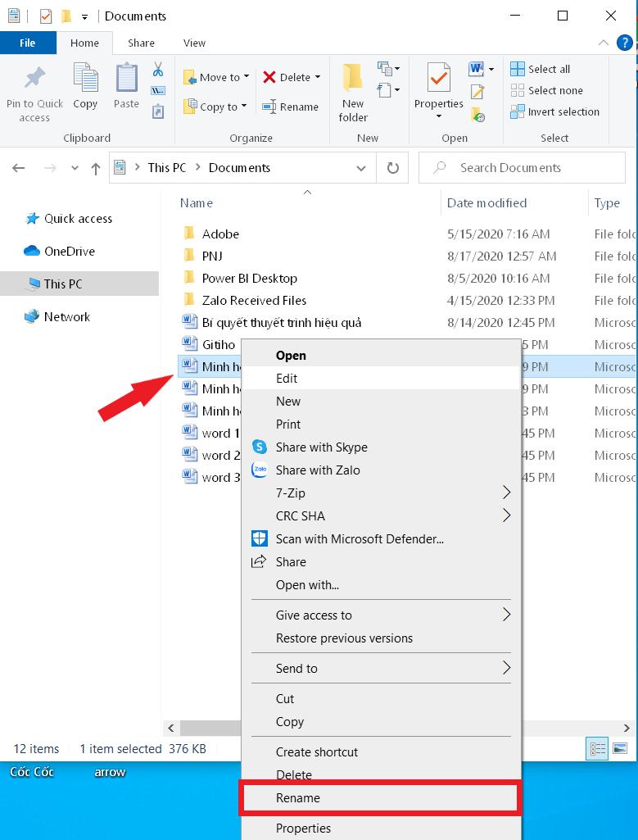The image size is (638, 840).
Task: Switch to Large icons view in status bar
Action: 620,748
